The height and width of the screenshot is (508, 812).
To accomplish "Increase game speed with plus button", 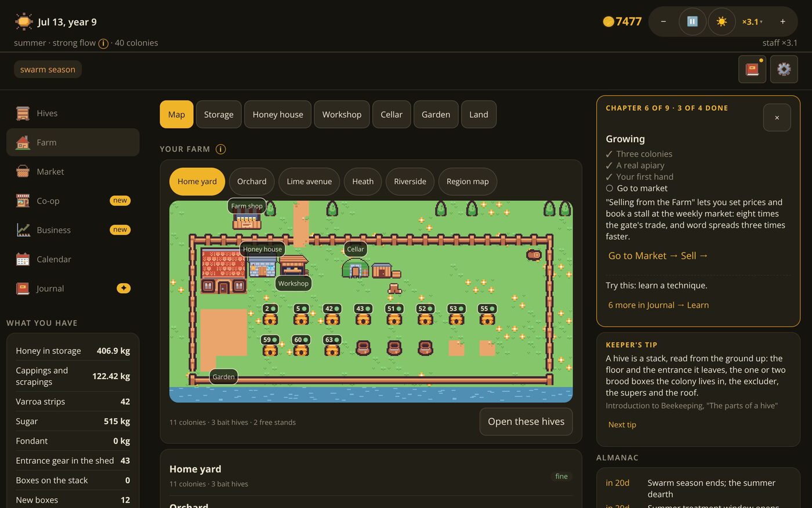I will click(782, 21).
